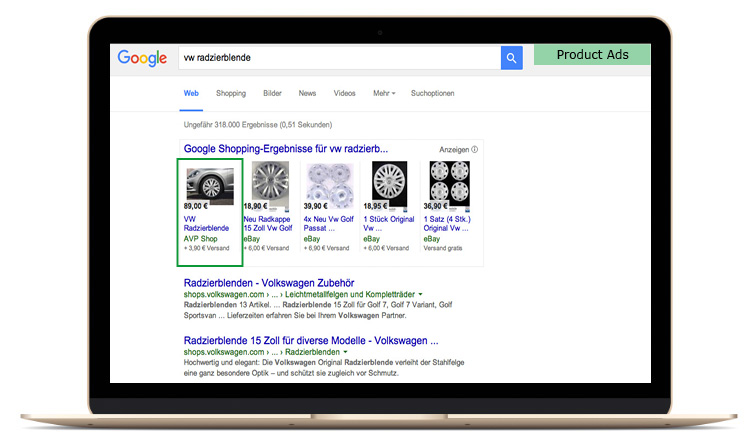This screenshot has width=750, height=435.
Task: Click the AVP Shop car wheel thumbnail
Action: (210, 186)
